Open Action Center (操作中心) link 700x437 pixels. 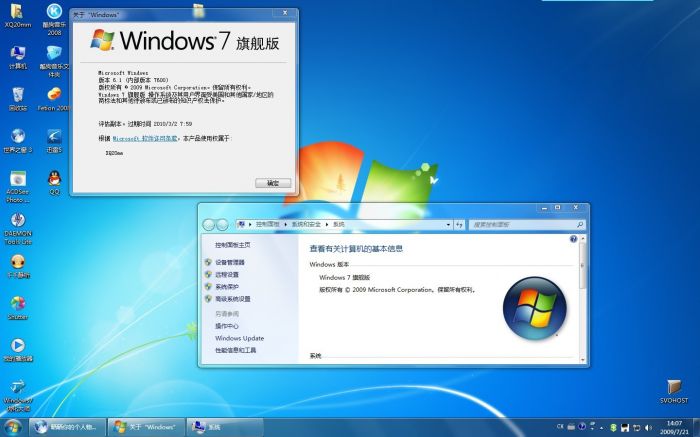click(227, 326)
